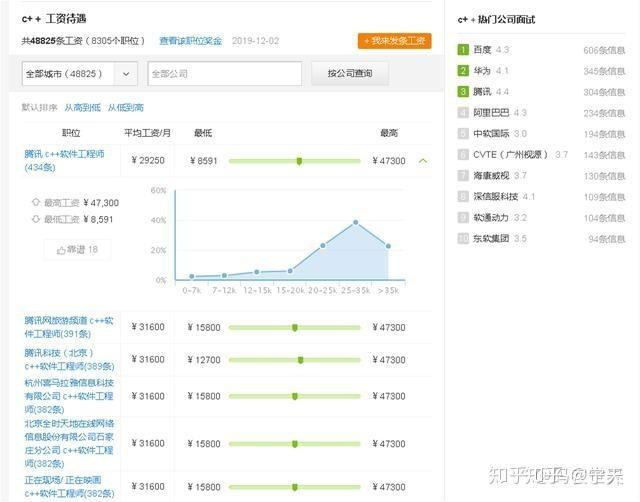
Task: Click the chart point for 0-7k
Action: click(192, 276)
